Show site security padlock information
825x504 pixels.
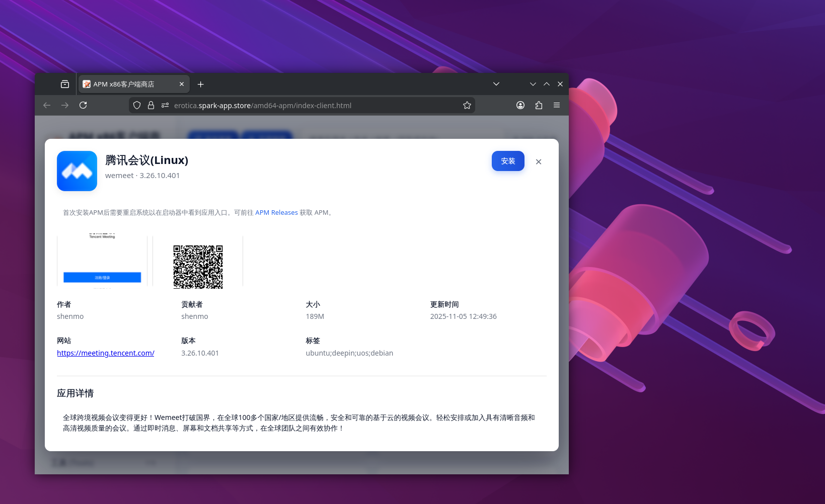(151, 105)
